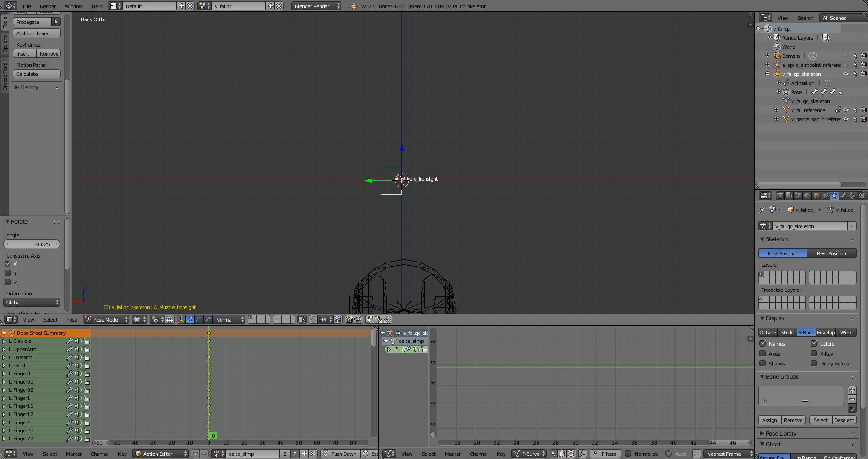
Task: Click the OpenGL render image camera icon
Action: point(349,319)
